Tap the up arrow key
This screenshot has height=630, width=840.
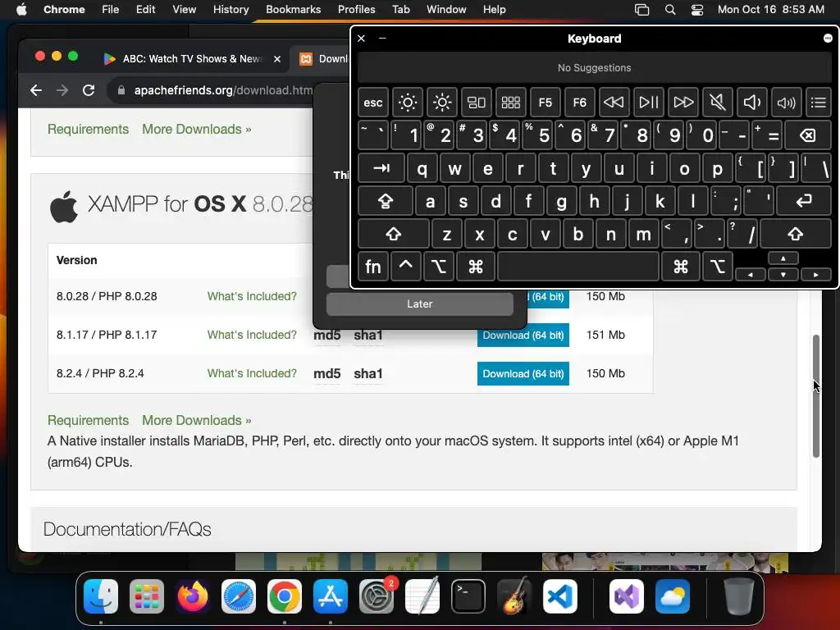point(783,258)
